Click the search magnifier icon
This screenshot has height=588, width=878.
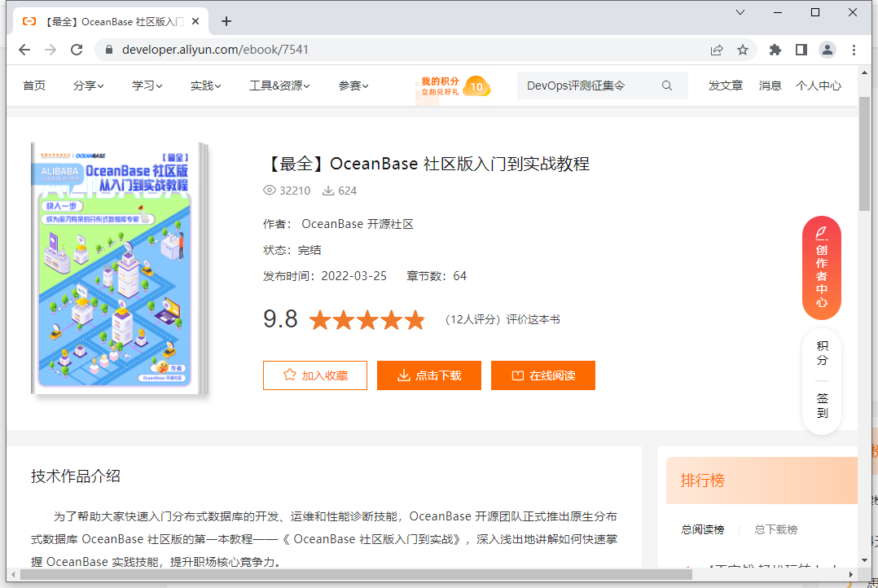tap(667, 86)
